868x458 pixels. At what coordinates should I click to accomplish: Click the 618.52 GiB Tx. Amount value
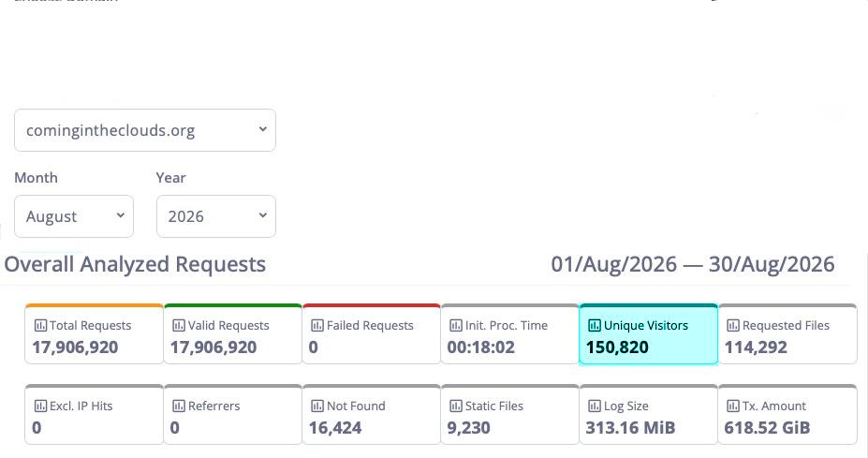767,427
